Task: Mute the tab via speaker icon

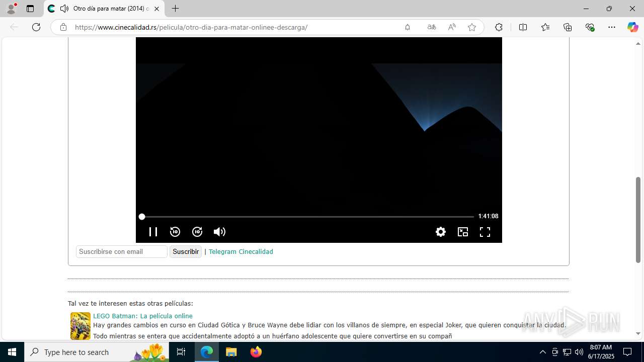Action: [64, 9]
